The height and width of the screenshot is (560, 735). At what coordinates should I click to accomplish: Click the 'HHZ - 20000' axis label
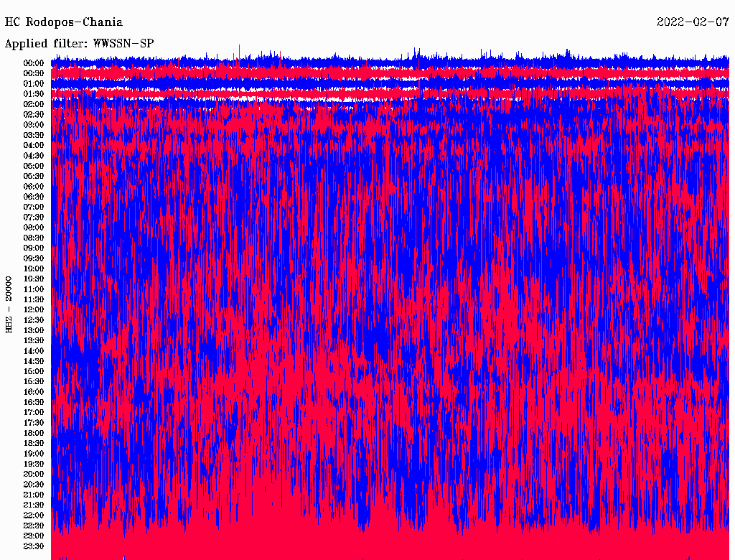click(x=9, y=304)
